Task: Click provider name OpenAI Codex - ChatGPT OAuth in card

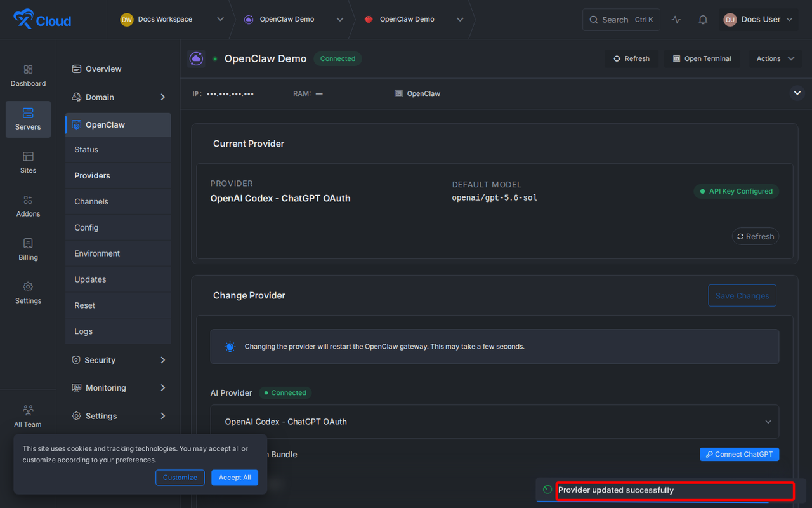Action: click(280, 198)
